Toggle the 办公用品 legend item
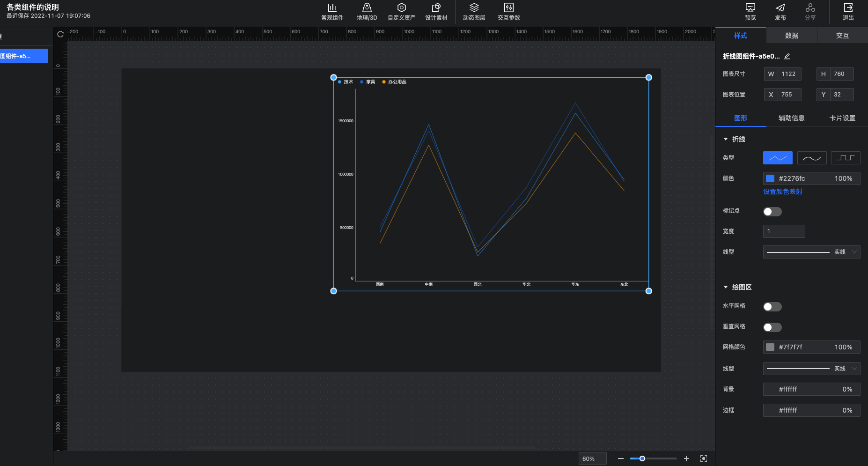 pyautogui.click(x=394, y=82)
